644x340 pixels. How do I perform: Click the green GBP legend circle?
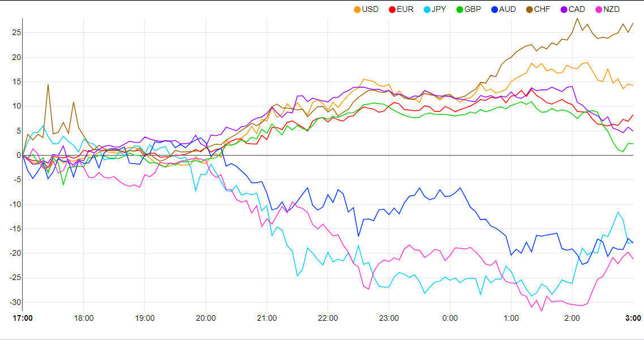tap(459, 9)
